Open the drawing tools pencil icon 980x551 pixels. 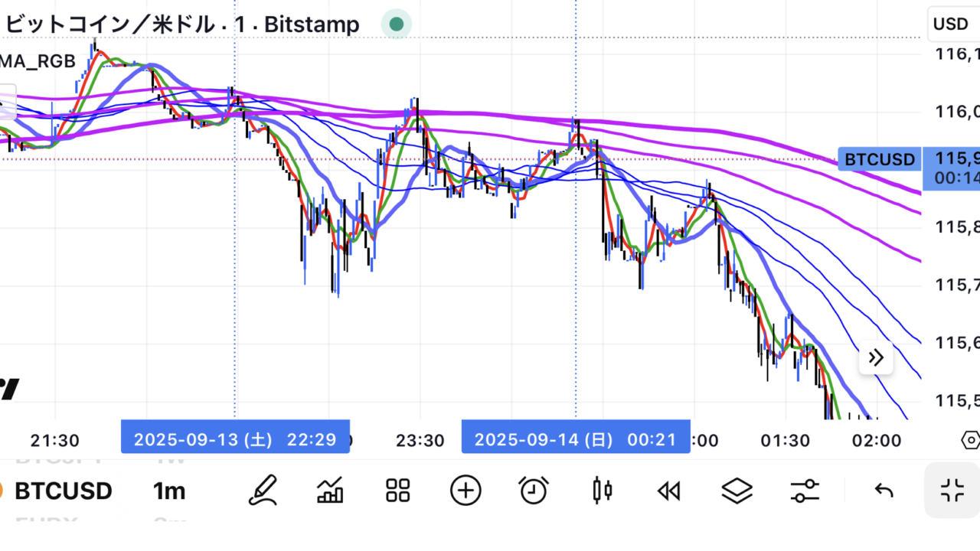point(263,491)
